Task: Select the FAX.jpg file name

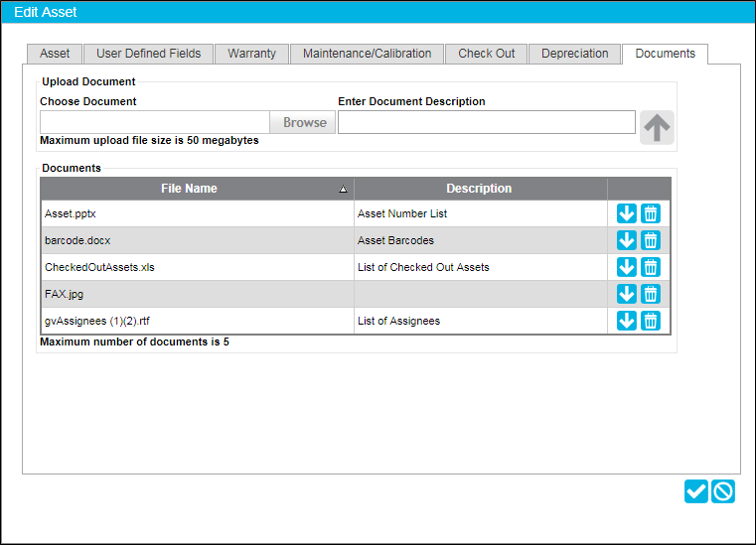Action: click(x=65, y=294)
